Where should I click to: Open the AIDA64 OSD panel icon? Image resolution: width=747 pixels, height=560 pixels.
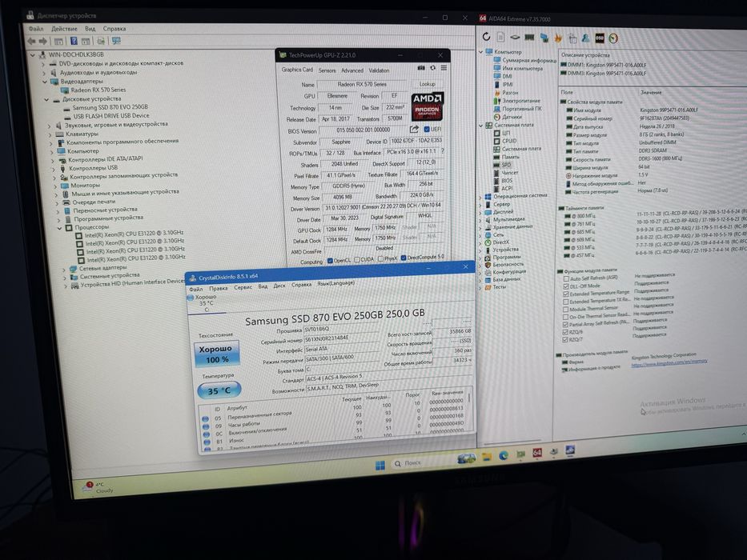point(600,38)
